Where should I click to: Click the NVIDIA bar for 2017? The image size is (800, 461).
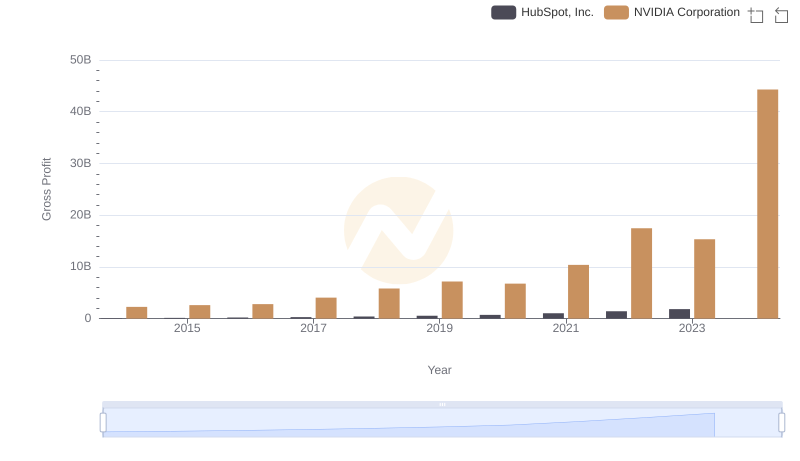[x=326, y=308]
